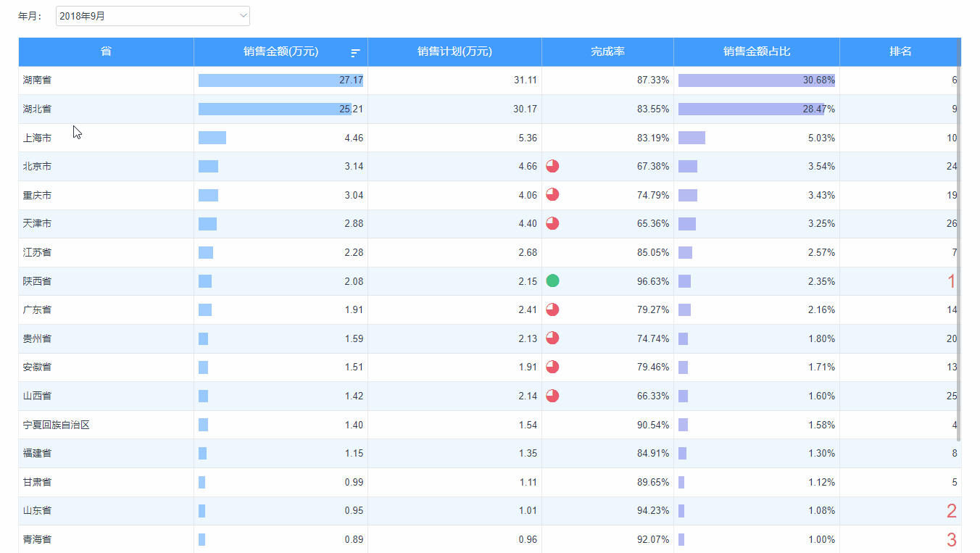
Task: Open the 贵州省 link
Action: pyautogui.click(x=37, y=338)
